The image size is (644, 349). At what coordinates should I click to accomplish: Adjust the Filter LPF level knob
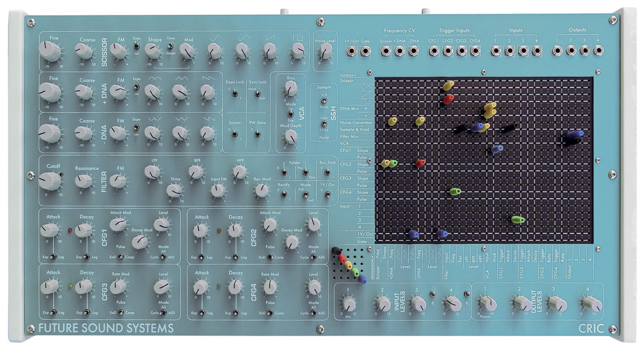(153, 172)
